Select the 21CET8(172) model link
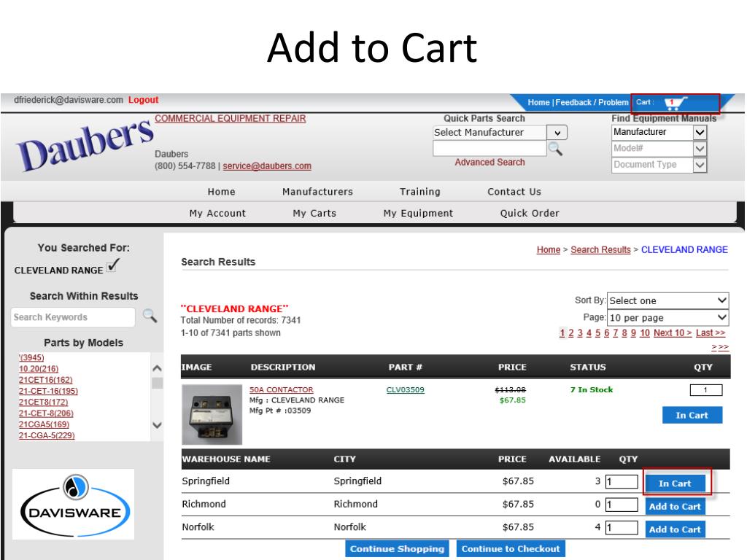The height and width of the screenshot is (560, 747). coord(43,402)
